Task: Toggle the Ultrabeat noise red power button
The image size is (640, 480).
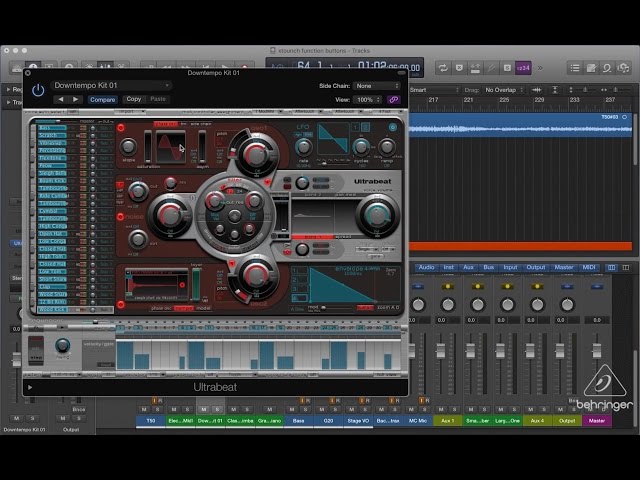Action: [x=120, y=216]
